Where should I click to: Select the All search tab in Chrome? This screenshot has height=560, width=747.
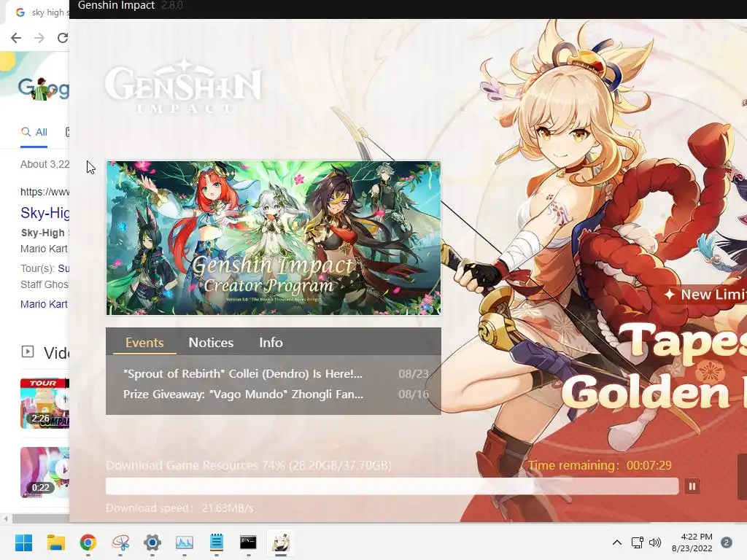pos(34,133)
